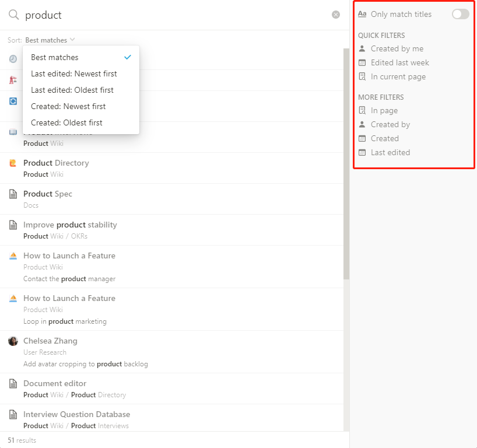The image size is (477, 448).
Task: Open the Chelsea Zhang result
Action: (171, 352)
